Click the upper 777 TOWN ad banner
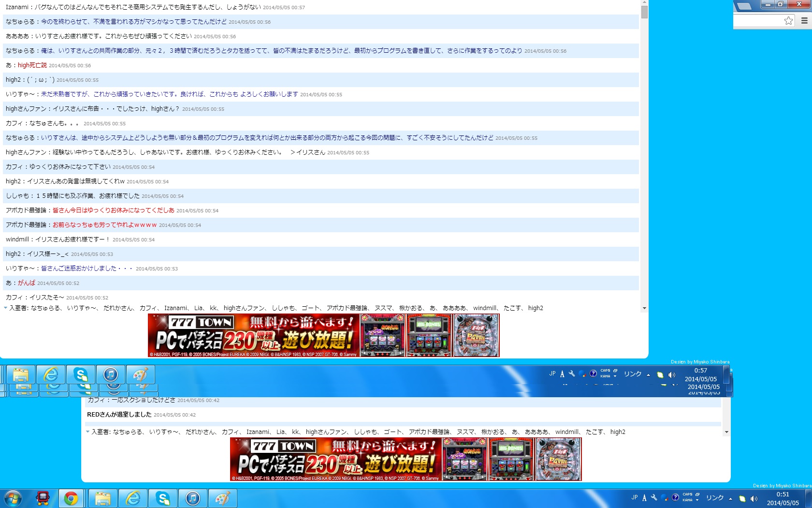Screen dimensions: 812x508 [x=323, y=335]
